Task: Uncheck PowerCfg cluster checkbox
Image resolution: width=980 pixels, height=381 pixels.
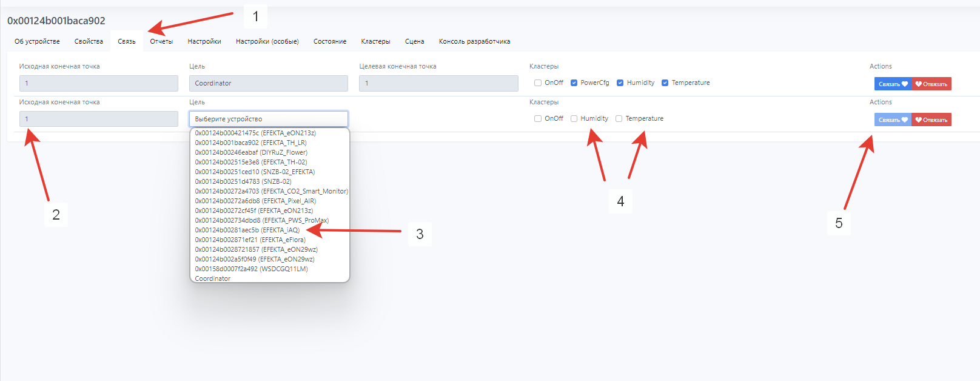Action: click(574, 83)
